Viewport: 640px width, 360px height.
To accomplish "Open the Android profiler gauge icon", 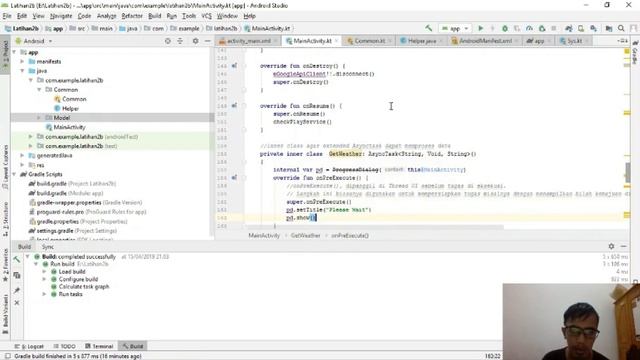I will [x=529, y=28].
